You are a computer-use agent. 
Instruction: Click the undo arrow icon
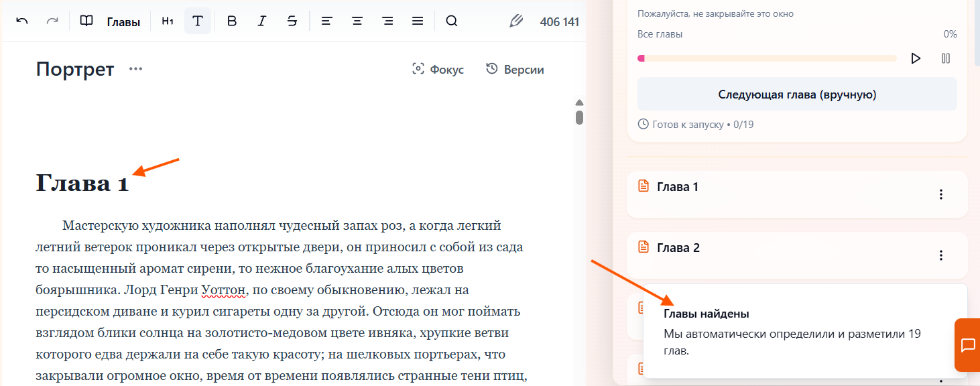(22, 21)
